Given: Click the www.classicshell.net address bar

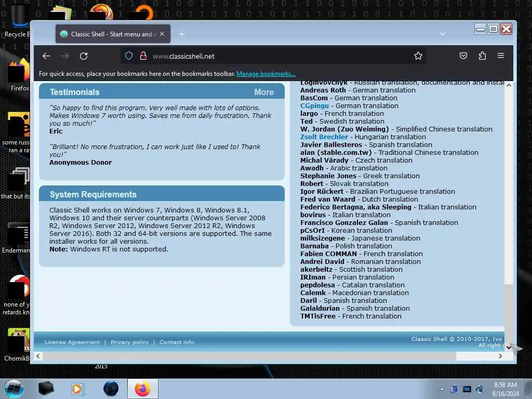Looking at the screenshot, I should click(273, 56).
